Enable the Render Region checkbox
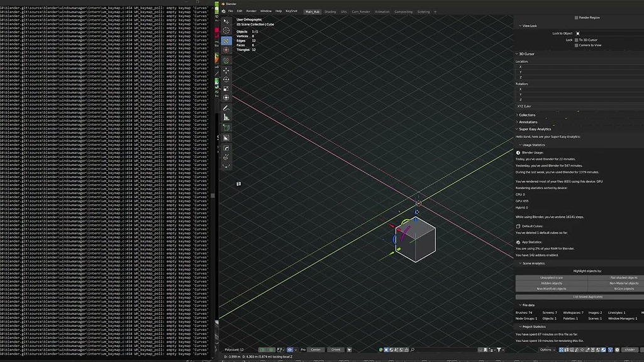This screenshot has height=362, width=644. 576,18
